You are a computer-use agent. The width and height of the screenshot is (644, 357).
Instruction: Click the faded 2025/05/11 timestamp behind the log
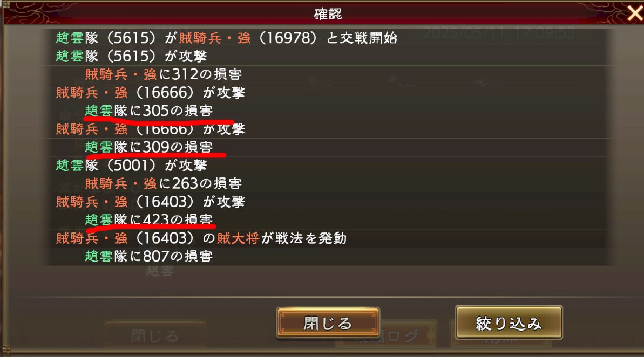coord(464,33)
